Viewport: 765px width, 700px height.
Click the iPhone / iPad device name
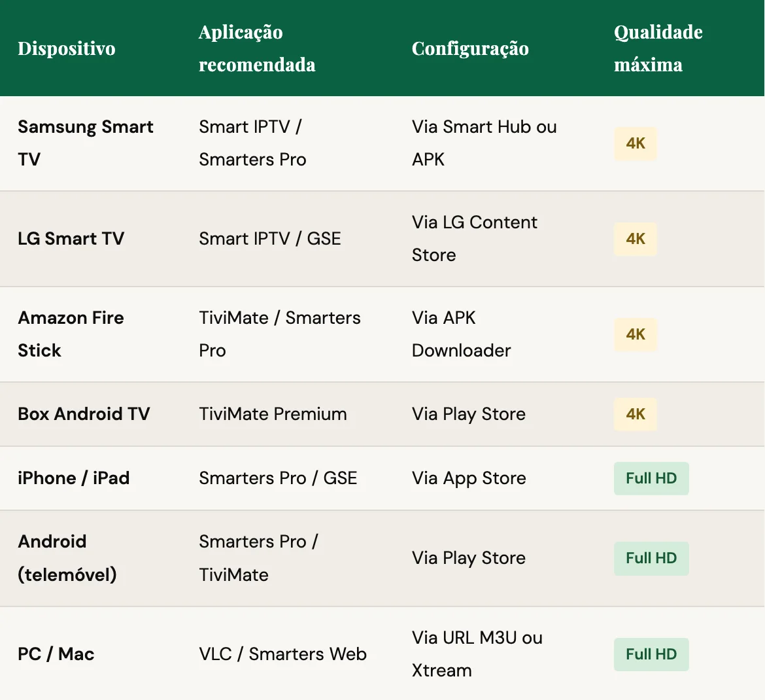coord(73,478)
